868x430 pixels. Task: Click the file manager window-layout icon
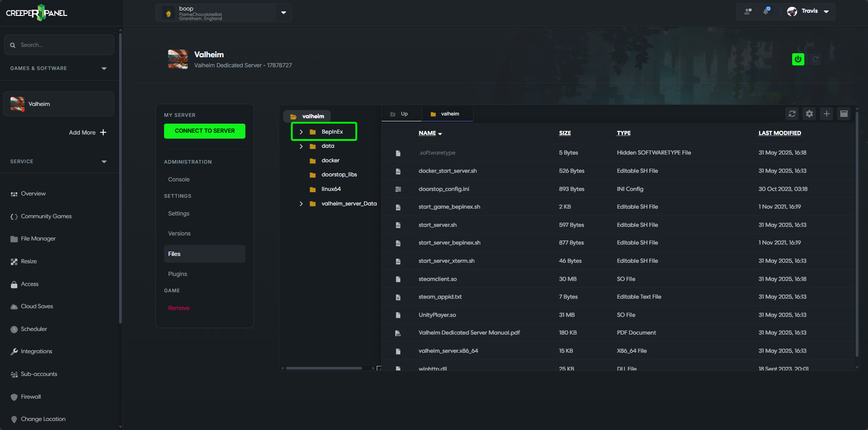point(844,114)
